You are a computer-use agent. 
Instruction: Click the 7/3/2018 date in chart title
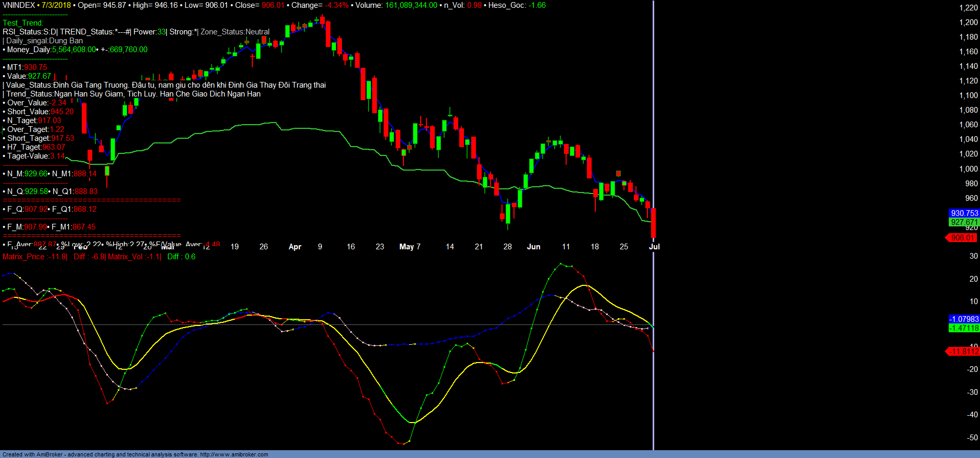[x=56, y=5]
